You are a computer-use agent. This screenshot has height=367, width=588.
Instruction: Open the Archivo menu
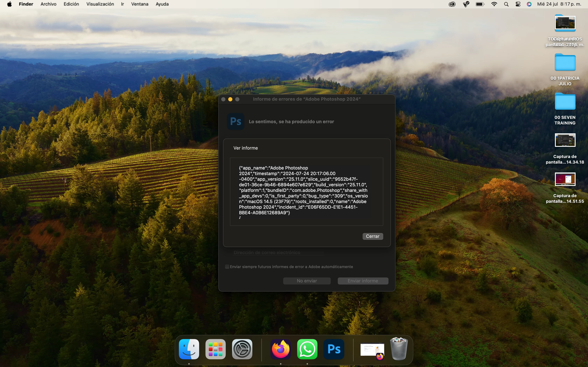coord(48,4)
